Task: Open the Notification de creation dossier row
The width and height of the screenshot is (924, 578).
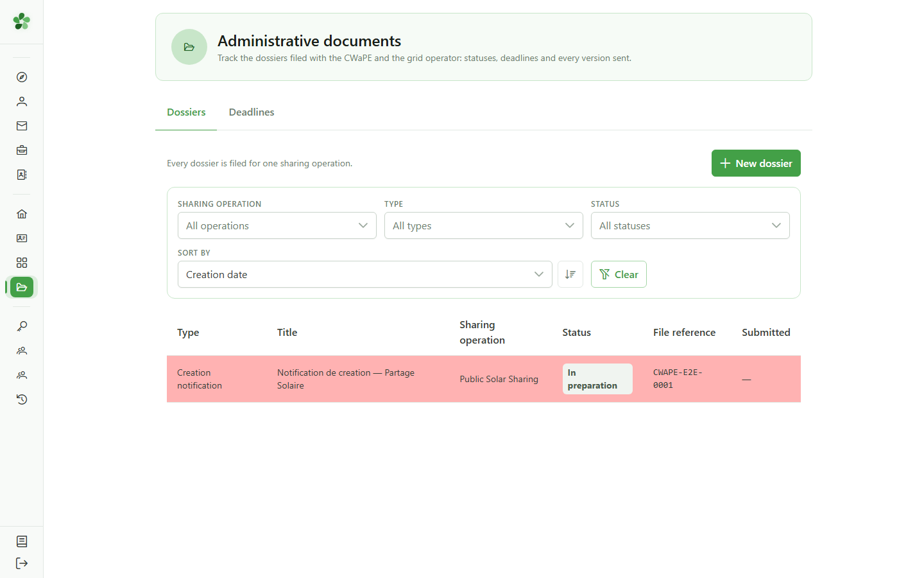Action: click(484, 379)
